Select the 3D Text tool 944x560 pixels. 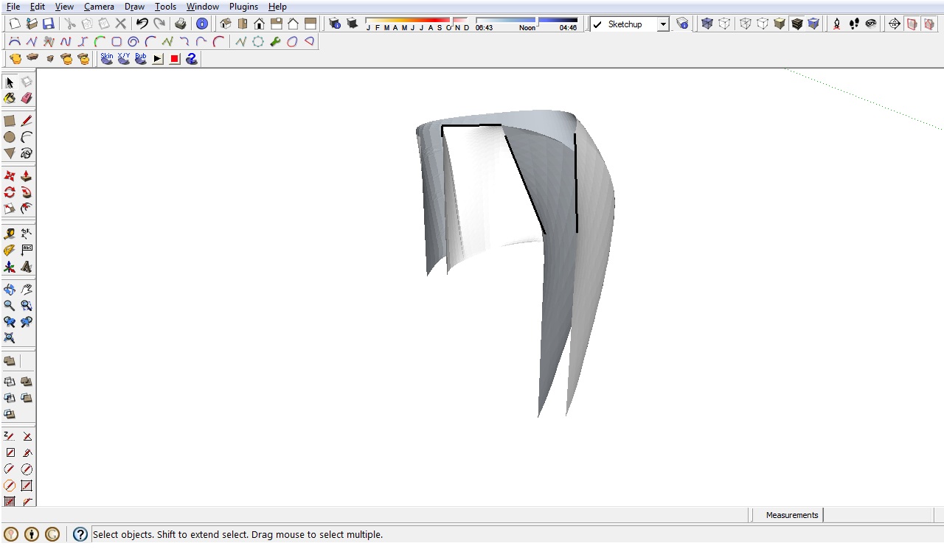click(27, 267)
